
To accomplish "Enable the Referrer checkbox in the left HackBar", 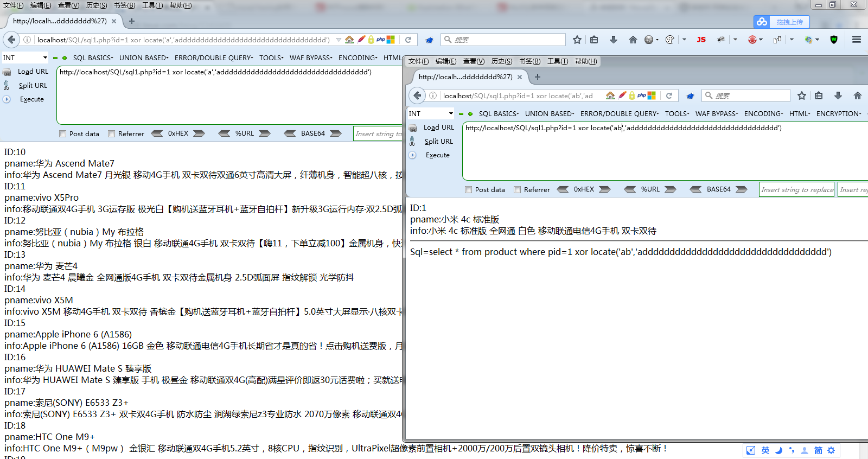I will (x=111, y=134).
